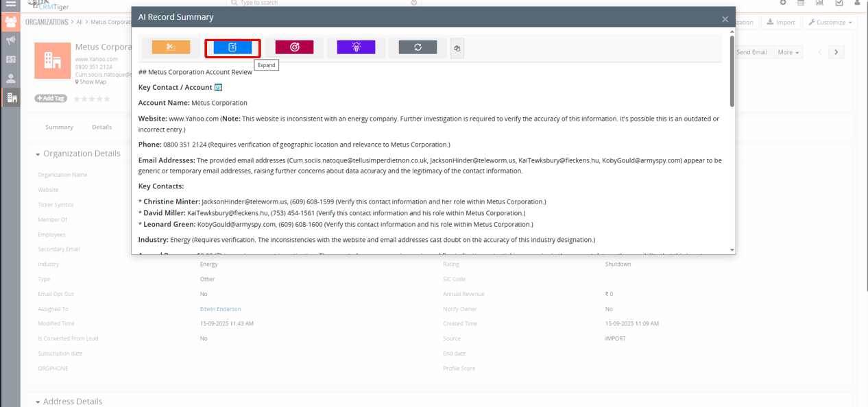Open the Edwin Enderson assigned user link

221,309
